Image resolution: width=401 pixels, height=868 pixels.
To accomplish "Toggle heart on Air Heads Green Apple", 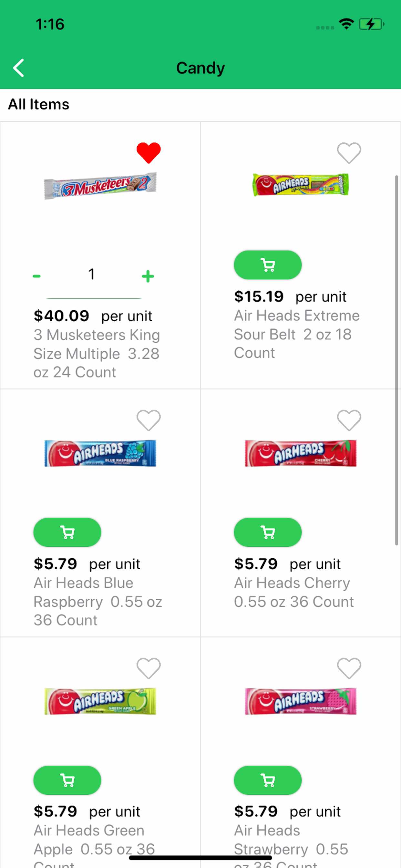I will click(x=148, y=668).
